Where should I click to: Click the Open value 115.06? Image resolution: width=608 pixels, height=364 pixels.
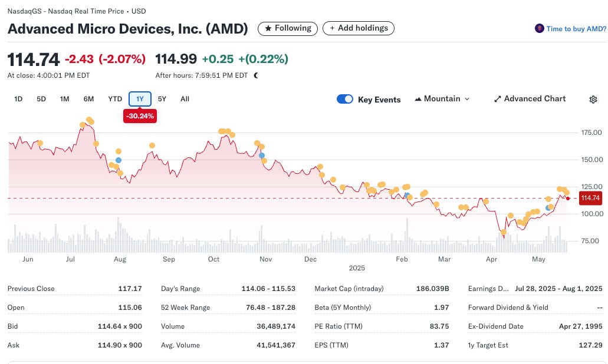130,307
